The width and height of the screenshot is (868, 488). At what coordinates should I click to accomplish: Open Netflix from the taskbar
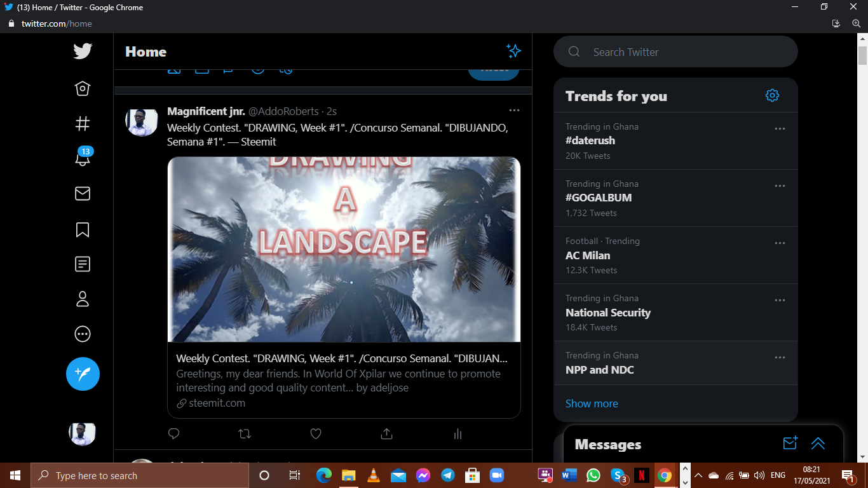point(642,475)
